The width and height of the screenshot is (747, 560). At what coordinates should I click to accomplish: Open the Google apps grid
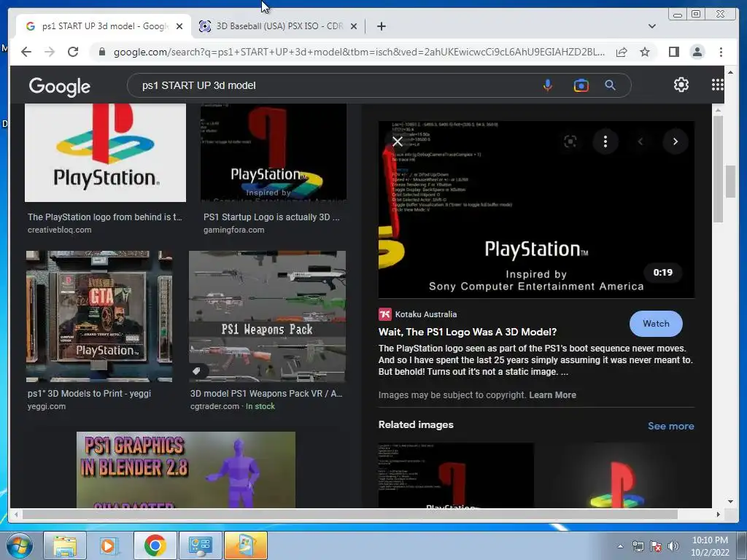(x=718, y=85)
